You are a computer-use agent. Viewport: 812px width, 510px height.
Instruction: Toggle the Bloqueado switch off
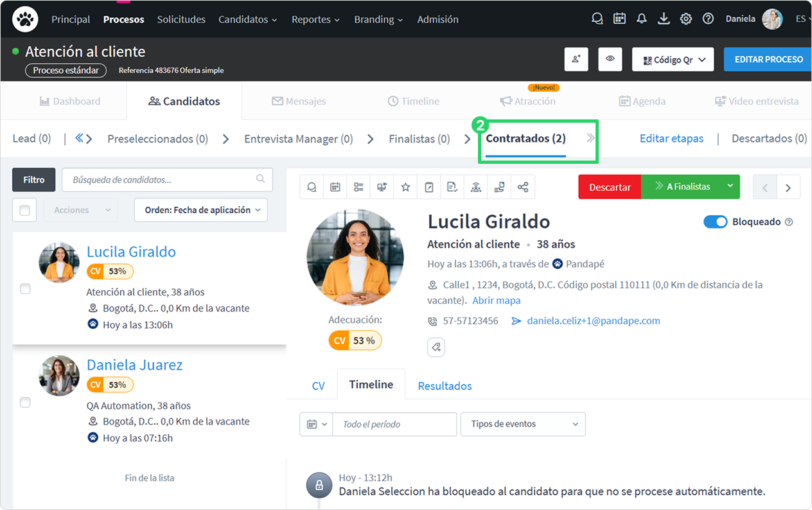(715, 222)
